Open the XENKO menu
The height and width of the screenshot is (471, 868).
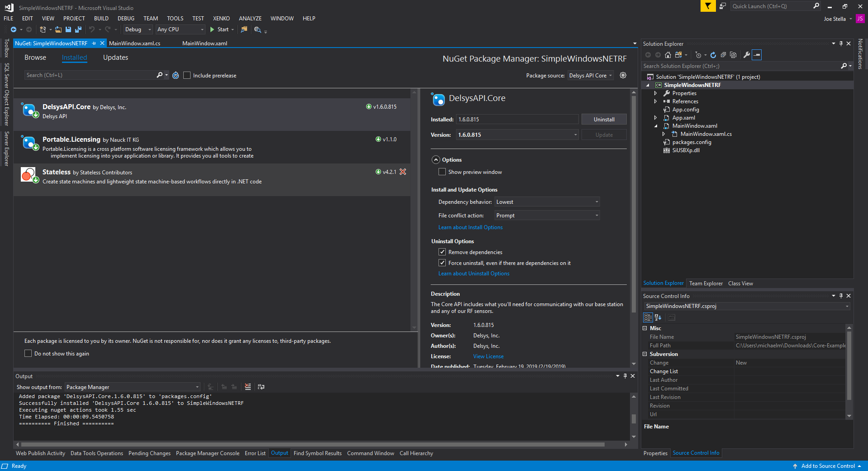tap(221, 18)
